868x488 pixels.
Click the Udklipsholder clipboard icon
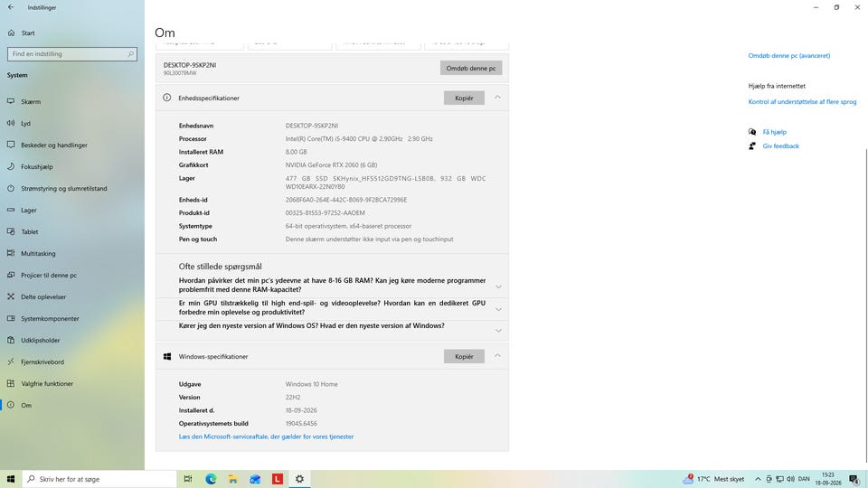[11, 341]
